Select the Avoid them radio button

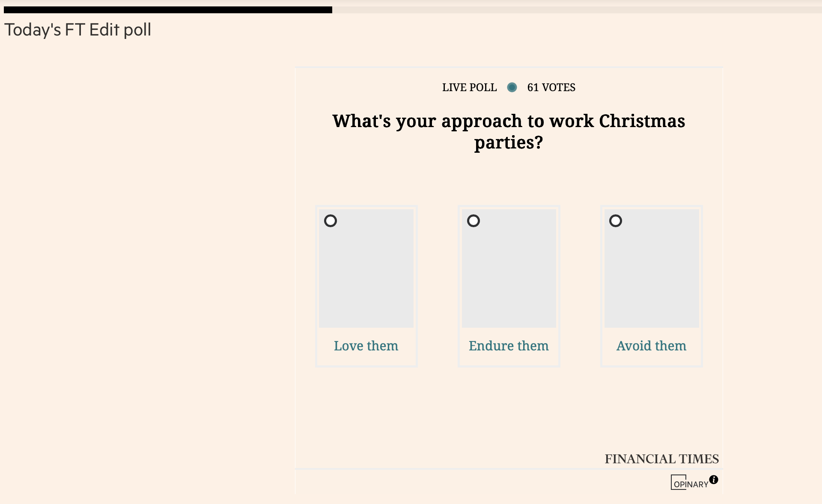click(616, 221)
